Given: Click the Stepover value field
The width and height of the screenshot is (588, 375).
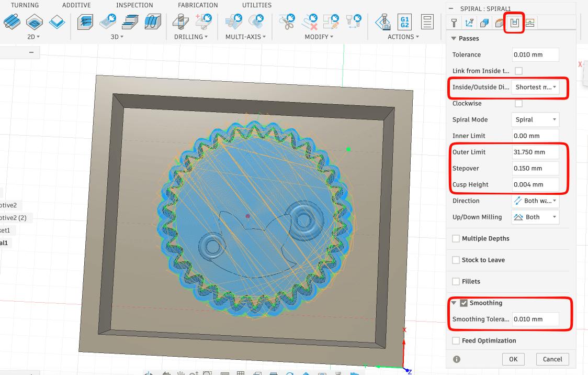Looking at the screenshot, I should 535,168.
